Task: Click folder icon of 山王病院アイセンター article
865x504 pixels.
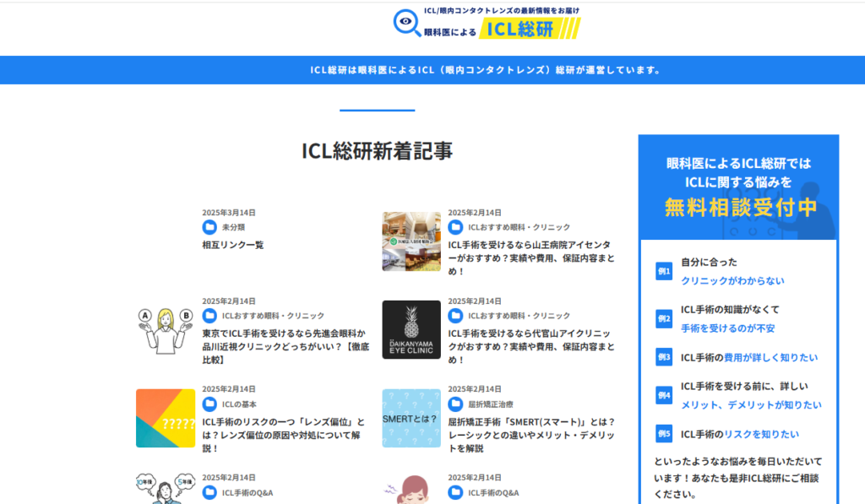Action: pyautogui.click(x=455, y=227)
